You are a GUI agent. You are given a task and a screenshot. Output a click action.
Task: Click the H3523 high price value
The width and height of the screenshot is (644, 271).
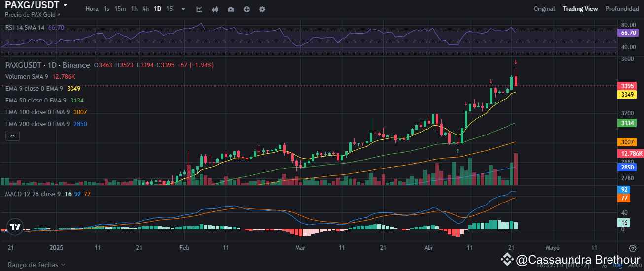125,65
